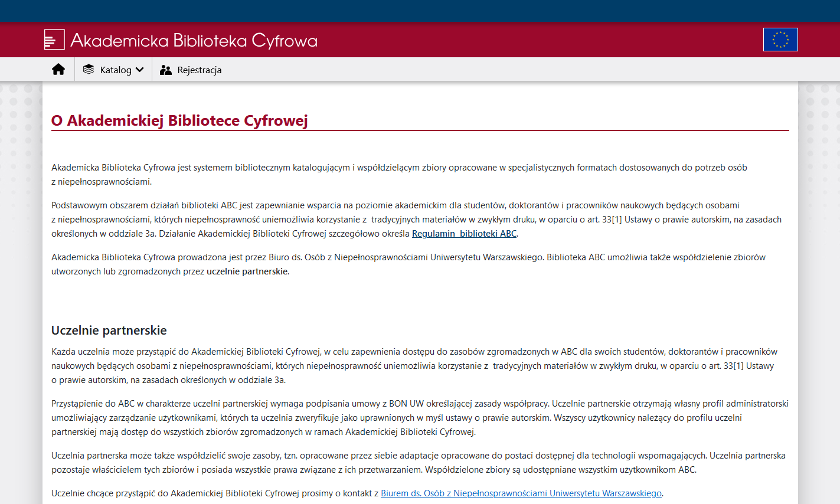840x504 pixels.
Task: Click paragraph starting 'Uczelnia partnerska może także'
Action: click(x=419, y=463)
